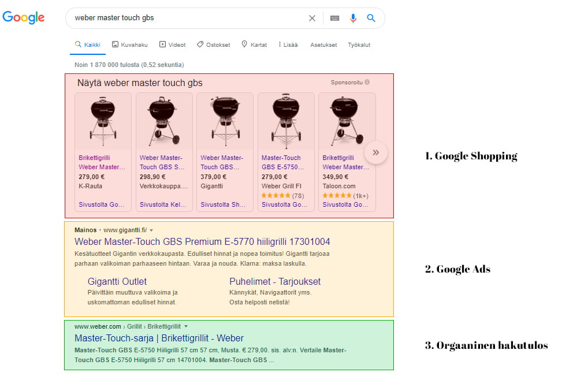Start voice search with microphone icon

tap(353, 18)
